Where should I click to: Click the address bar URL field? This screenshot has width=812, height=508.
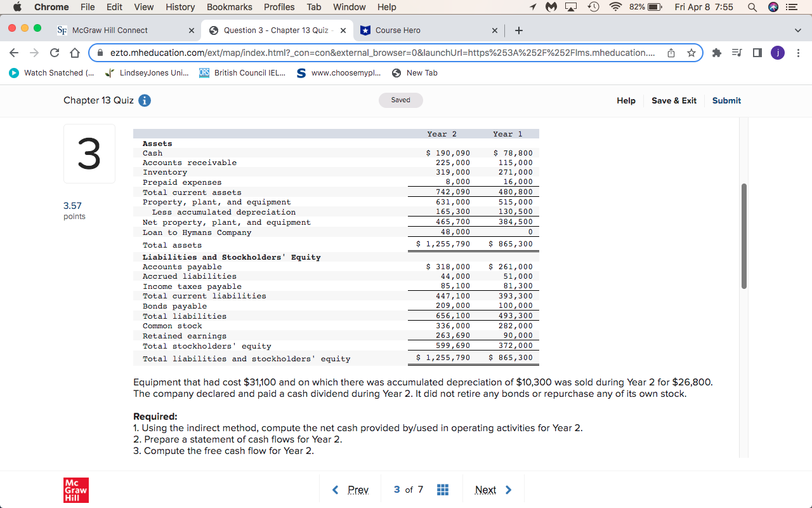381,53
